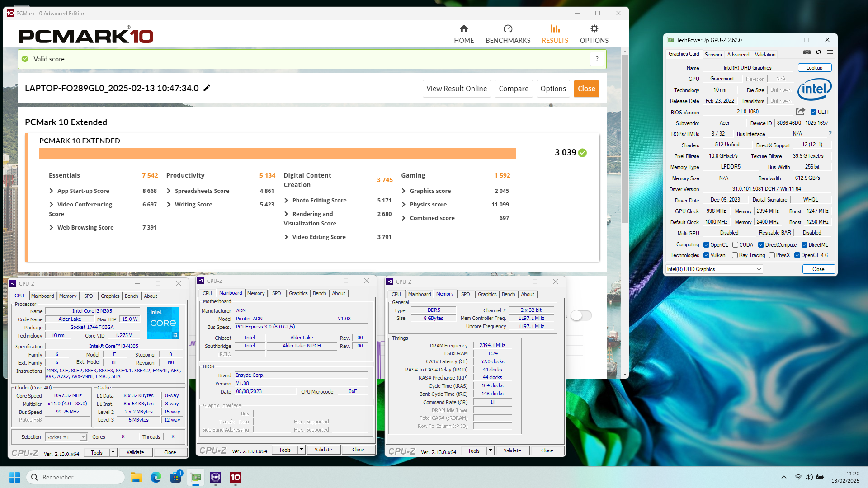Click View Result Online button

(457, 89)
